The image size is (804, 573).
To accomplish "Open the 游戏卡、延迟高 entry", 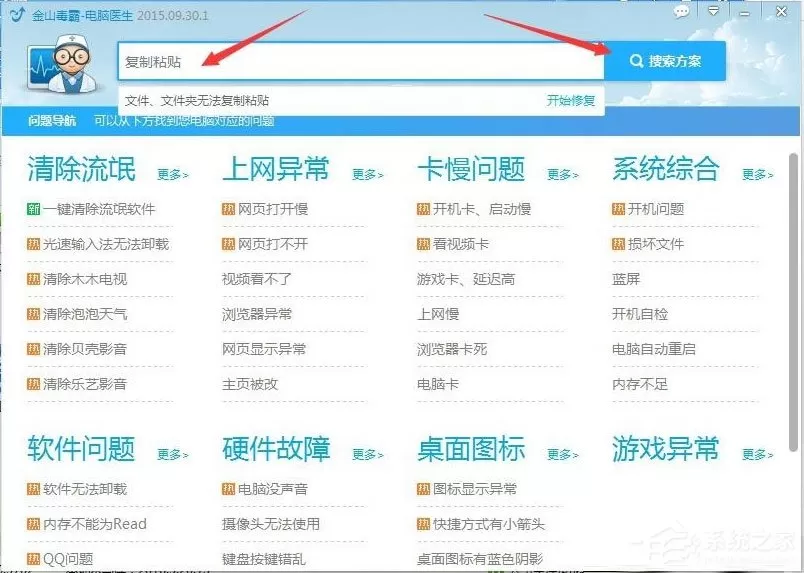I will (466, 279).
